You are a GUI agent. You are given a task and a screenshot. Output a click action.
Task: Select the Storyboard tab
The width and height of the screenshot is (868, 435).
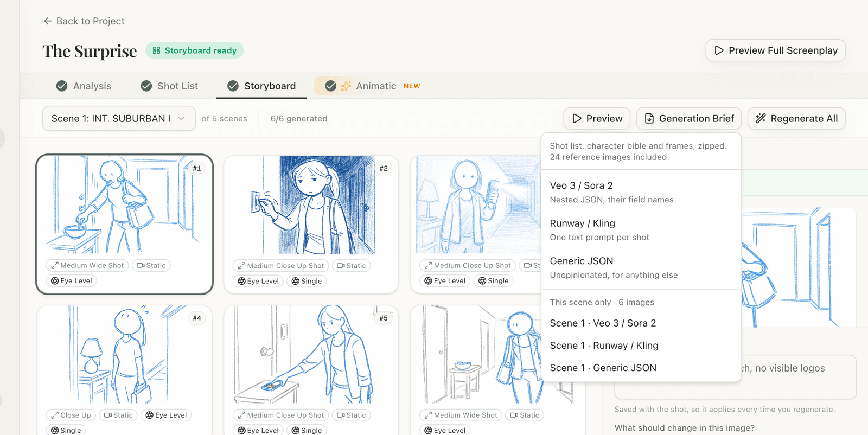tap(261, 86)
